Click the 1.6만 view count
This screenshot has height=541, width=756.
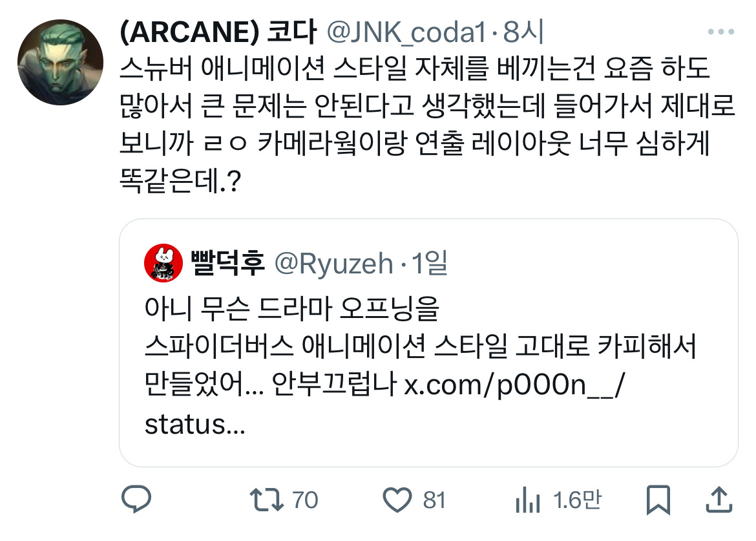[x=577, y=500]
